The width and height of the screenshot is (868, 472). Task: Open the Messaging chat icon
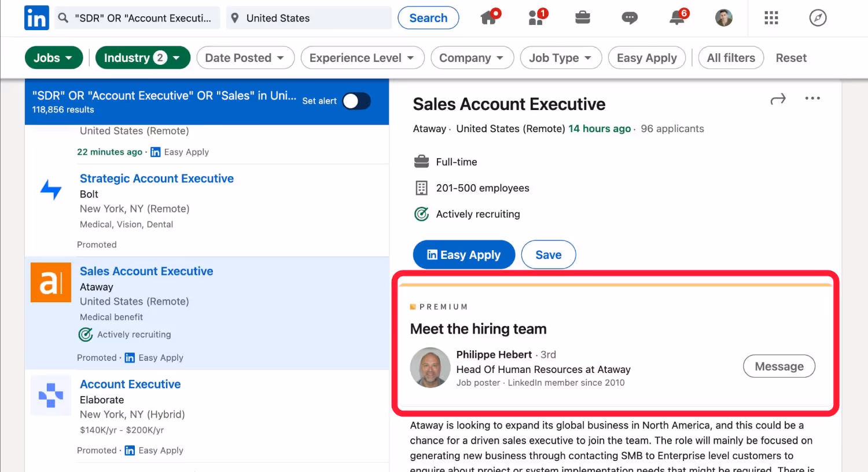pos(630,18)
